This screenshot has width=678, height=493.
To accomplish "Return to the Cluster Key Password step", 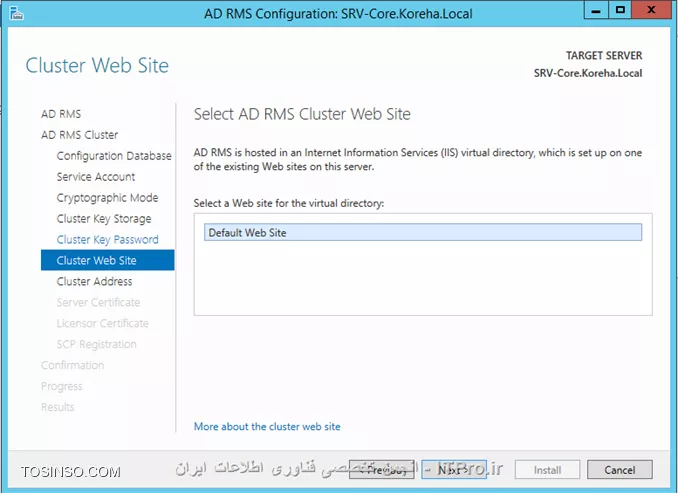I will [107, 240].
